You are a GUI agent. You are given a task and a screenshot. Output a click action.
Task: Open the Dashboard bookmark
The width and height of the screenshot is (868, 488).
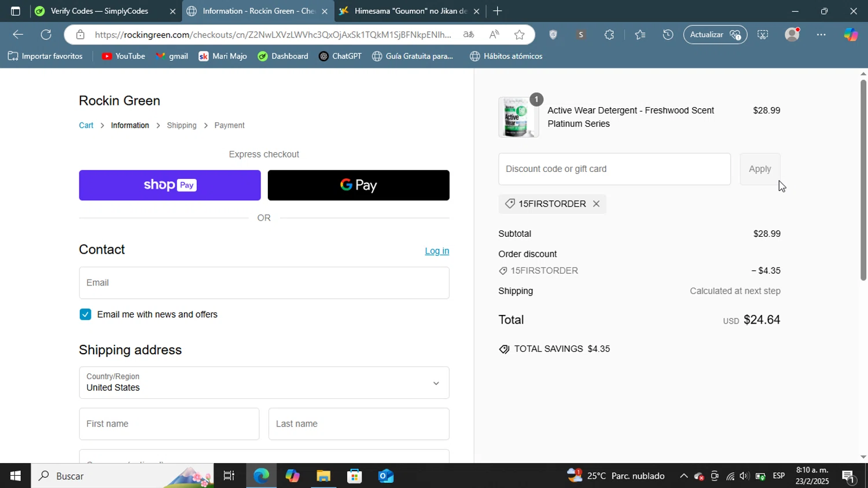283,56
